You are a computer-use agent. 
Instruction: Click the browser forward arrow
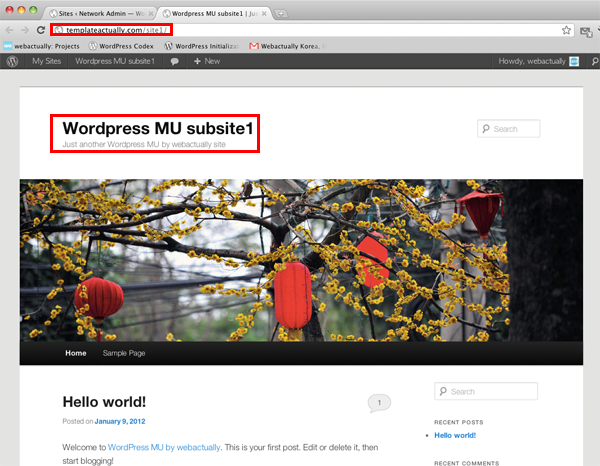[x=26, y=30]
